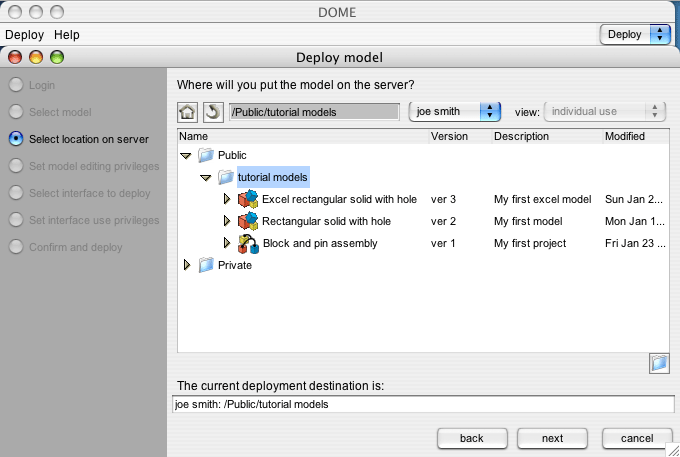Viewport: 680px width, 457px height.
Task: Collapse the Public folder tree node
Action: 186,155
